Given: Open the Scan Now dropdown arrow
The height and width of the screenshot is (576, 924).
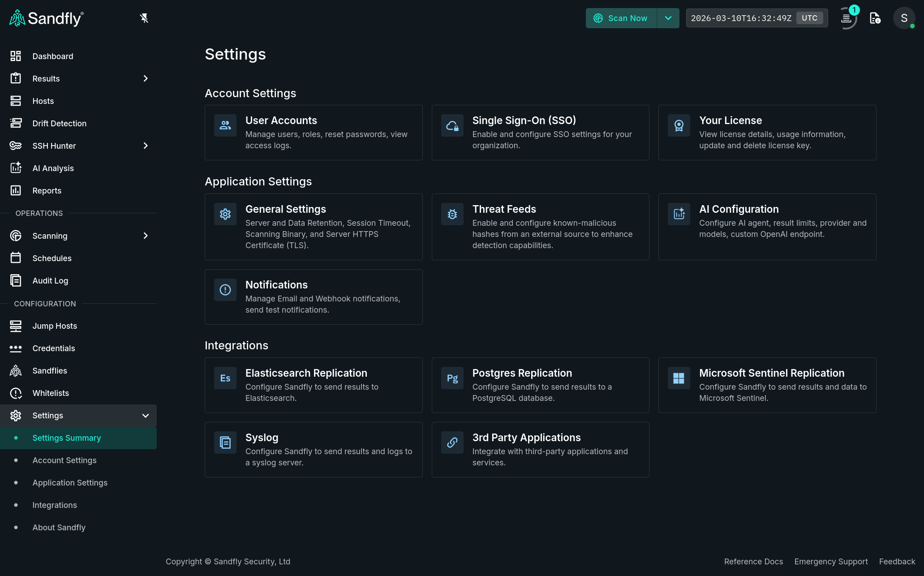Looking at the screenshot, I should tap(668, 18).
